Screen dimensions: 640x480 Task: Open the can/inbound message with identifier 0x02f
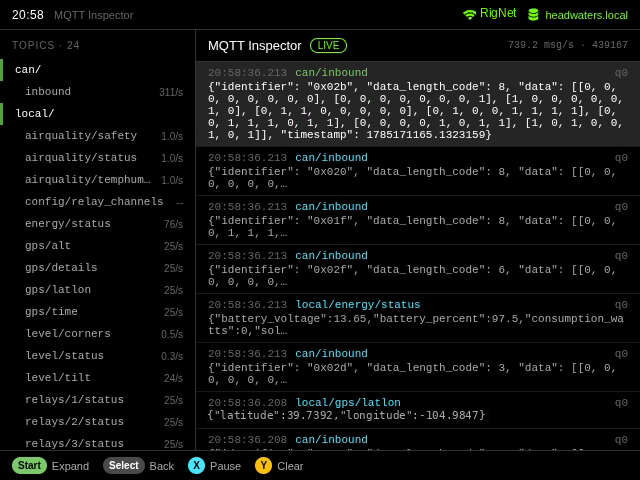pos(418,269)
